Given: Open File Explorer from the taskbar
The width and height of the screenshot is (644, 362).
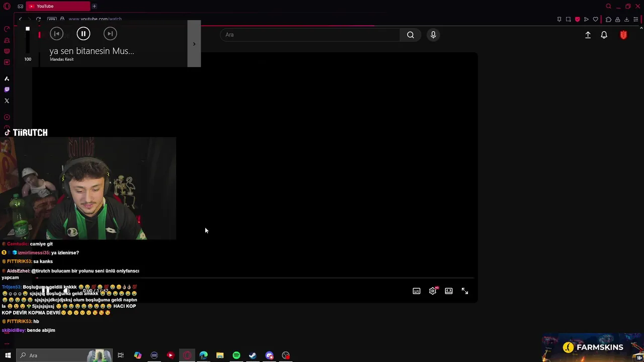Looking at the screenshot, I should tap(220, 355).
